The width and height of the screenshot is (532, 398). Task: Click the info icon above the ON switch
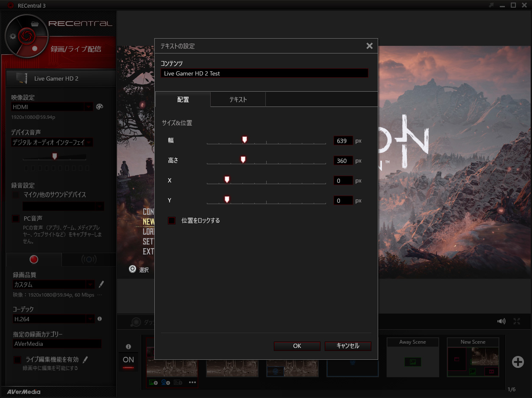point(128,347)
